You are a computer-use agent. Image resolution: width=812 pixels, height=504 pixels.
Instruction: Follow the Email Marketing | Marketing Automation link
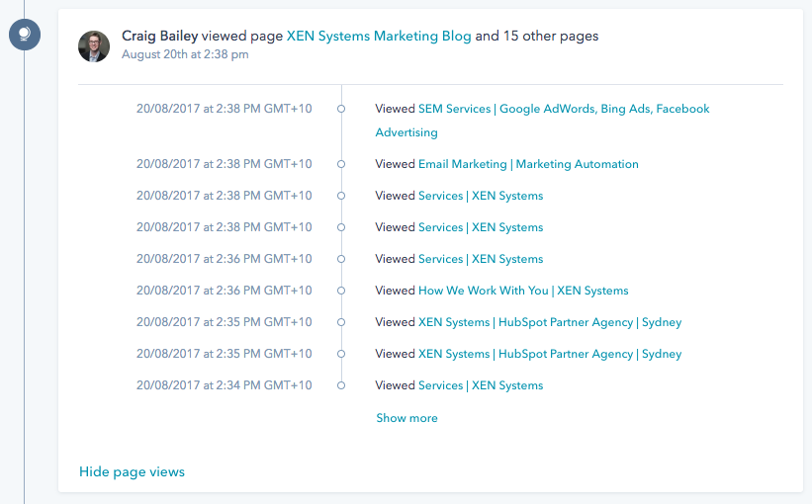point(528,164)
